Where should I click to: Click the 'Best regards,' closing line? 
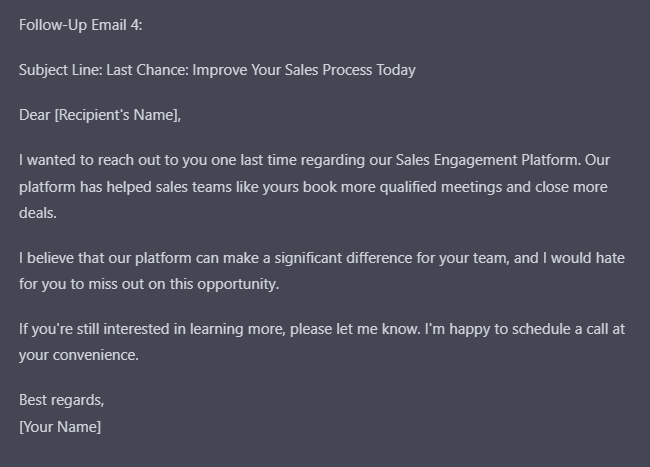(62, 401)
